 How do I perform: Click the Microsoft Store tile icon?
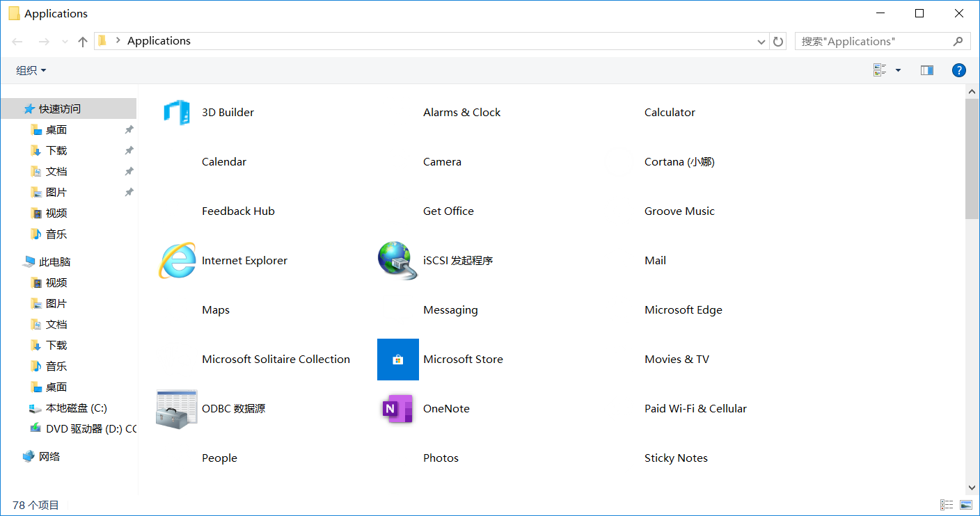point(398,360)
